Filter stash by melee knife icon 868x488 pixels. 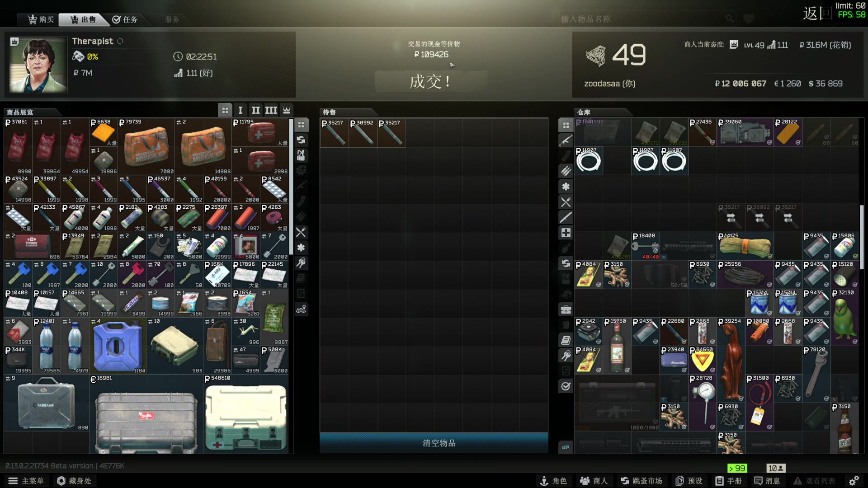(566, 217)
